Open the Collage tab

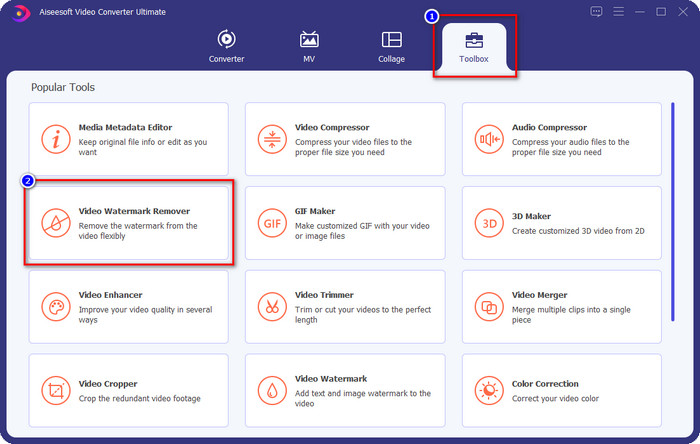(x=391, y=47)
